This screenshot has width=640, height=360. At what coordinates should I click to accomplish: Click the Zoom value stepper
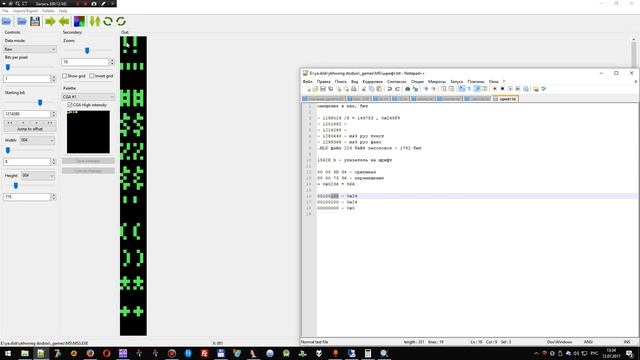pos(112,62)
